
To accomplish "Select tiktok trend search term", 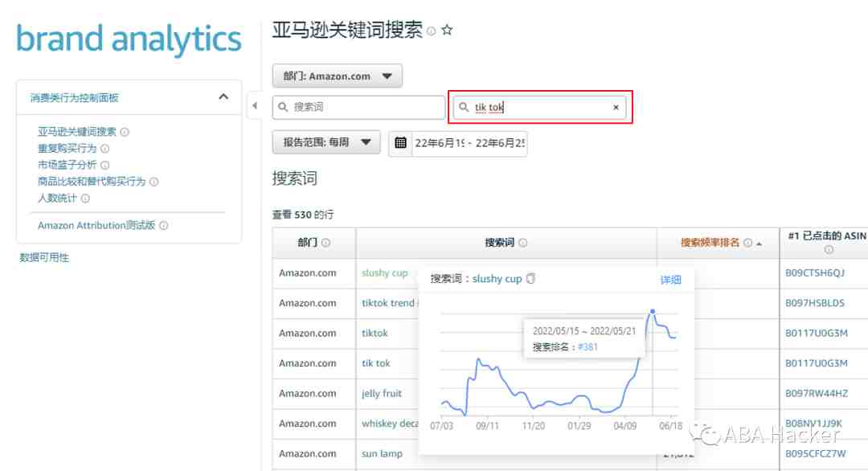I will pyautogui.click(x=389, y=303).
